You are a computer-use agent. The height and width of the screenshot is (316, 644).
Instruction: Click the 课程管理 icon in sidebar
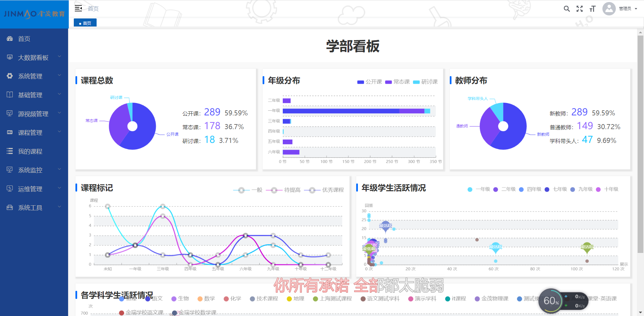coord(10,132)
